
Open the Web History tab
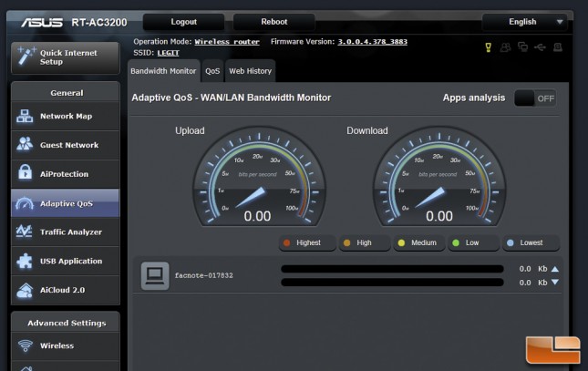(250, 71)
